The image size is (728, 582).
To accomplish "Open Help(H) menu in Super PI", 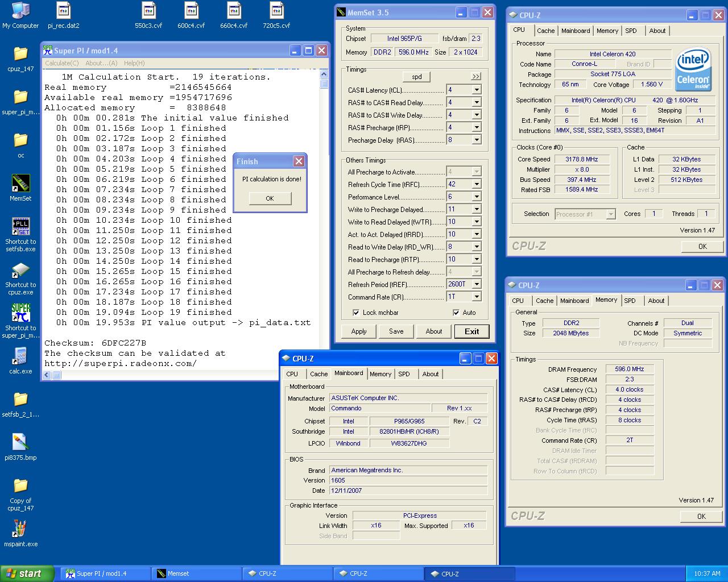I will click(x=134, y=63).
